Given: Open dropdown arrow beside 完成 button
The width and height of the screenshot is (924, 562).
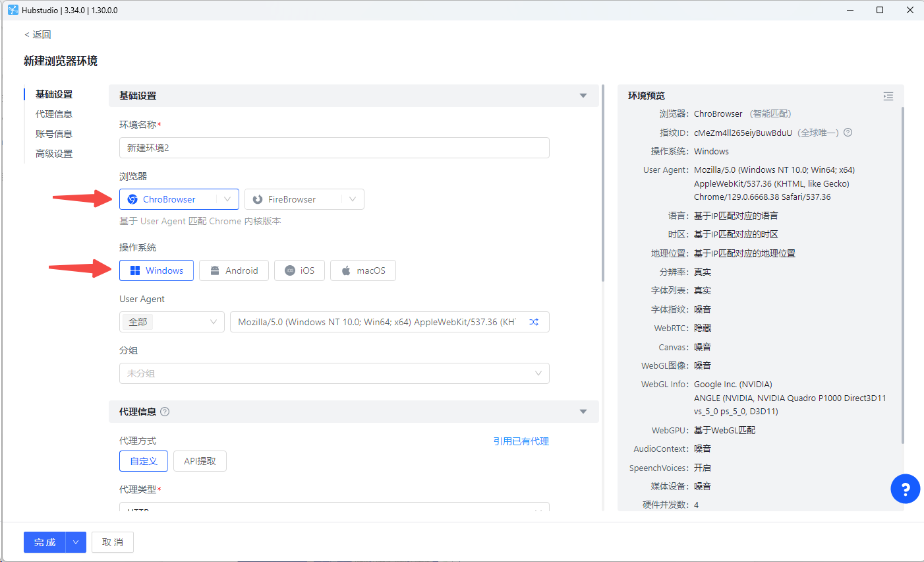Looking at the screenshot, I should [x=76, y=542].
